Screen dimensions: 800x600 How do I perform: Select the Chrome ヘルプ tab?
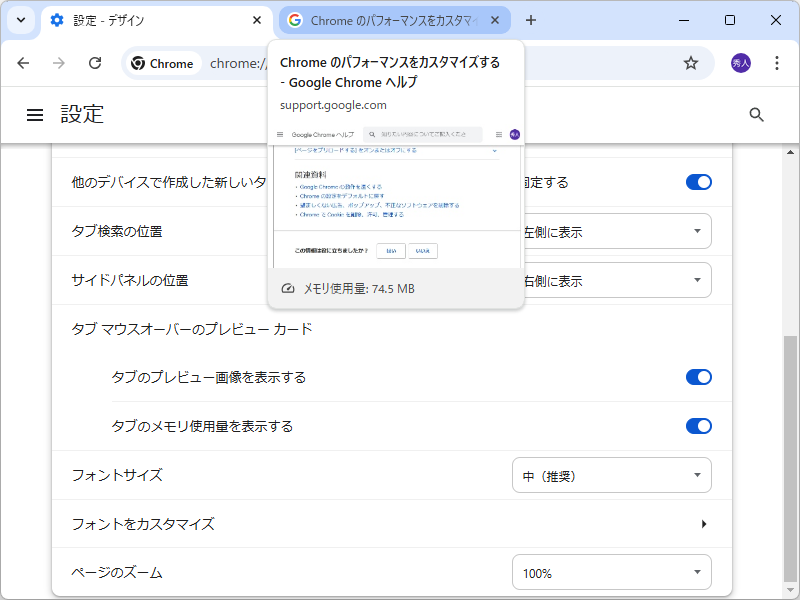tap(390, 20)
